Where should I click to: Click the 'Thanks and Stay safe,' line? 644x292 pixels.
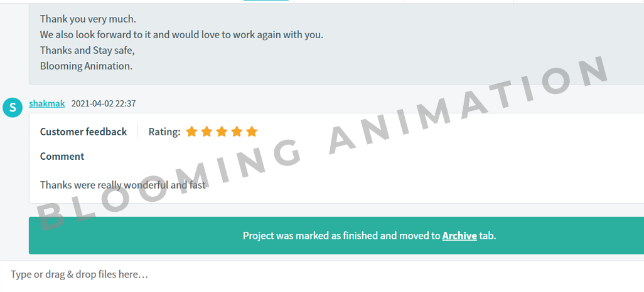pos(87,50)
